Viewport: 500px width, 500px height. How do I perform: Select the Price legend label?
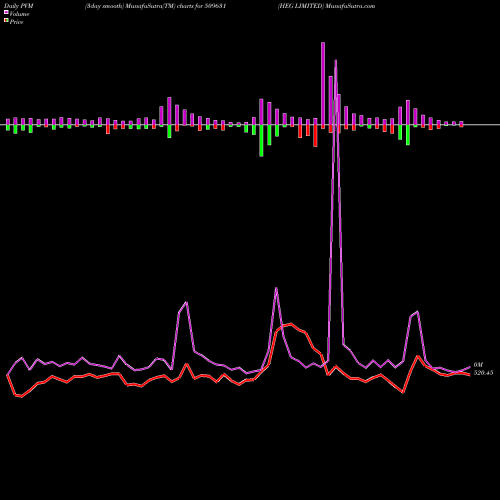coord(16,22)
